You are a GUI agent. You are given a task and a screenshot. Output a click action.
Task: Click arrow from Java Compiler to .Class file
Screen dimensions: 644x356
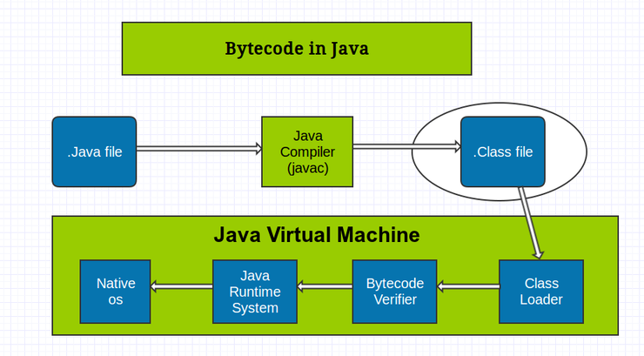point(406,147)
